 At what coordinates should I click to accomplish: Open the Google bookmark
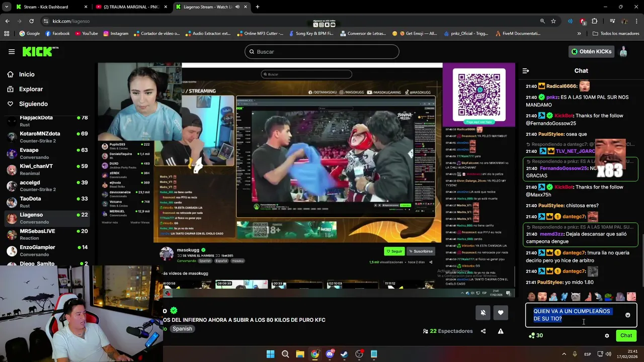pyautogui.click(x=30, y=34)
